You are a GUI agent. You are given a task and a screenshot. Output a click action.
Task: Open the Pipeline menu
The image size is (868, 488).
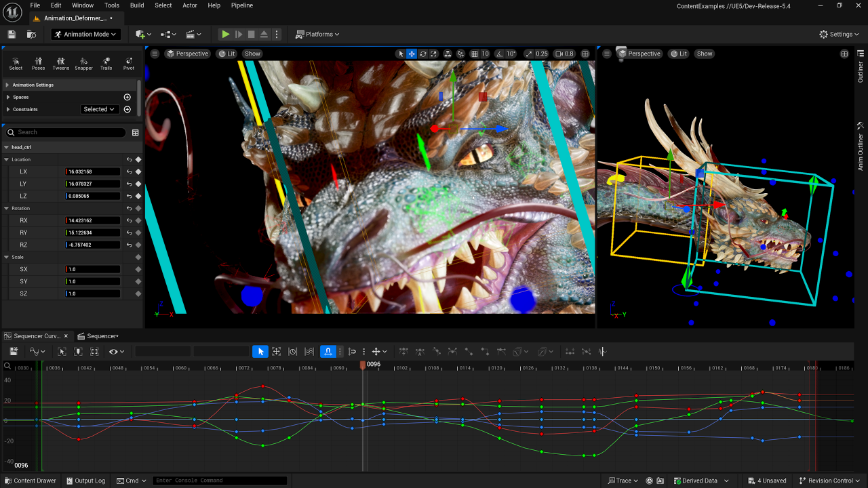pos(242,5)
